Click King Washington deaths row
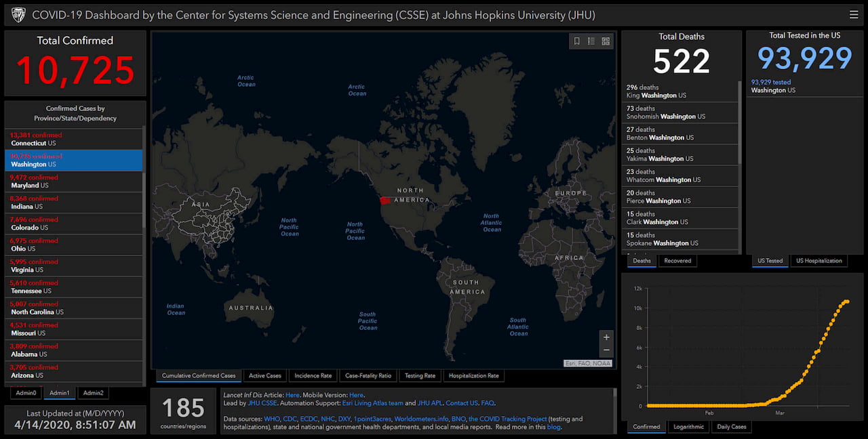The image size is (868, 439). point(679,91)
